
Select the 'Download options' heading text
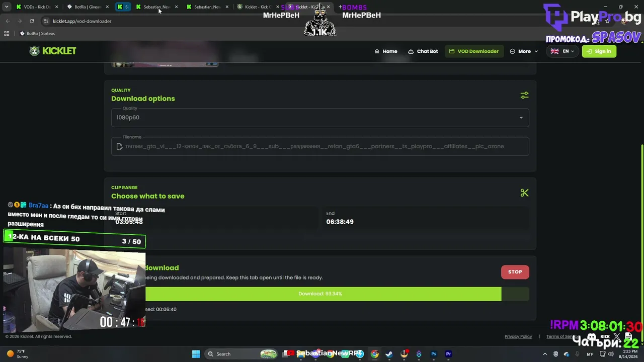143,99
